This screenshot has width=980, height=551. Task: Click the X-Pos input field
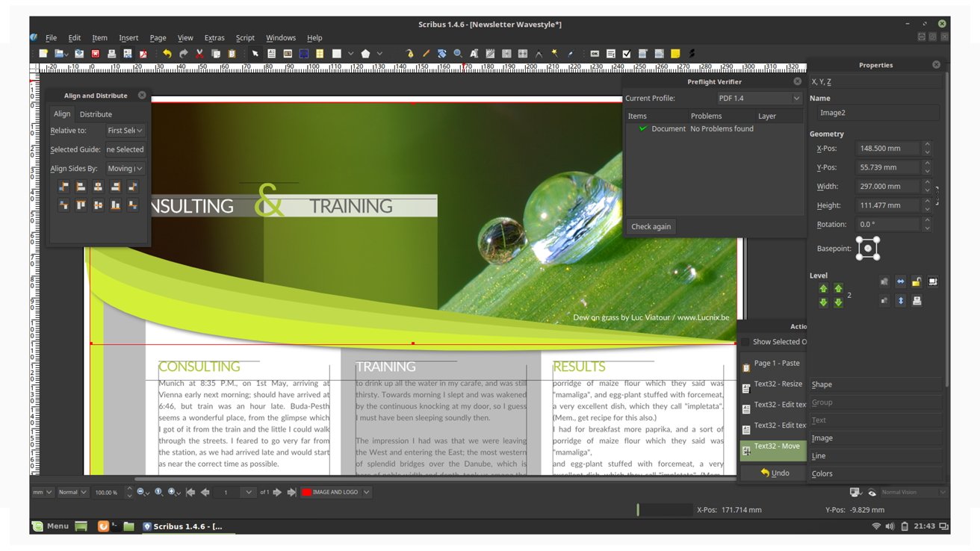888,148
